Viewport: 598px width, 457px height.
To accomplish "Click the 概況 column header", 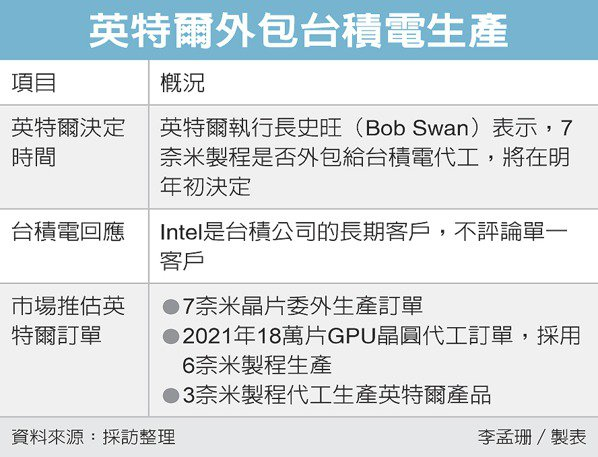I will point(182,82).
